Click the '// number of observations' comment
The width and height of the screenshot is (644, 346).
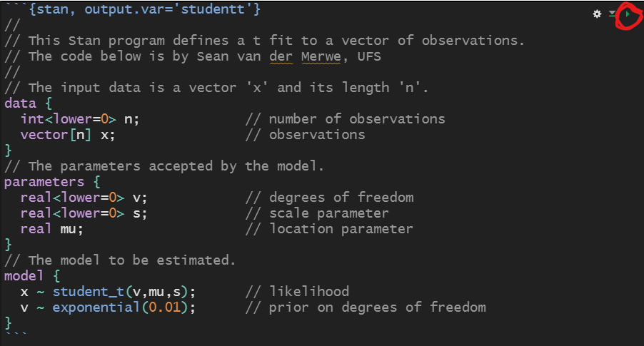(x=346, y=119)
